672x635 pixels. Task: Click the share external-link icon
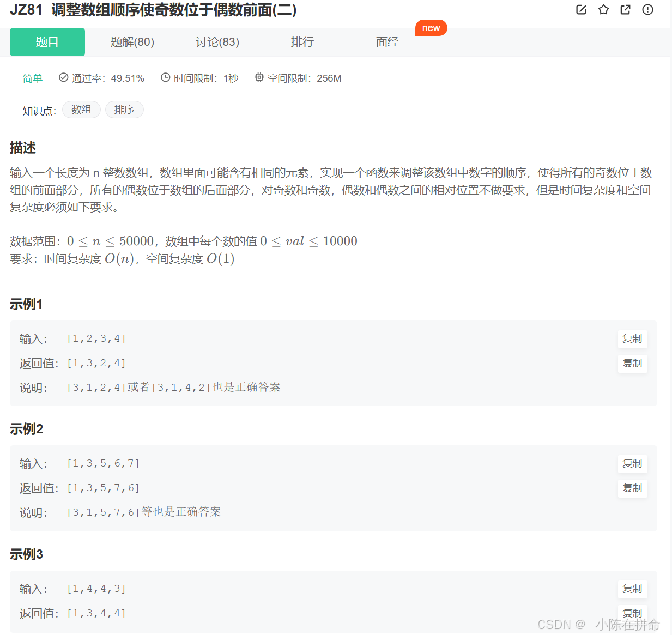pos(625,9)
